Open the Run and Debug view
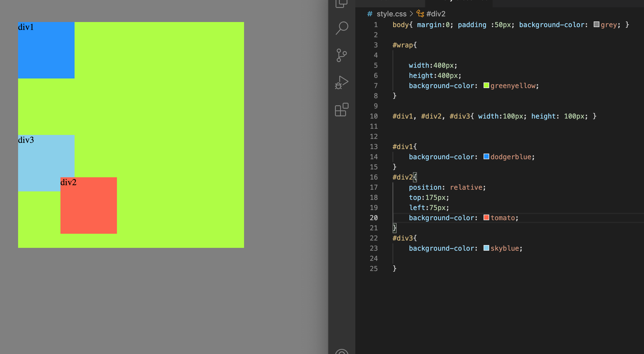This screenshot has height=354, width=644. pyautogui.click(x=342, y=82)
